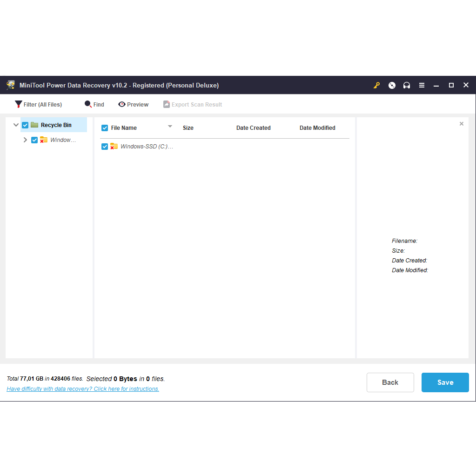Click the blue Save button

pyautogui.click(x=445, y=382)
